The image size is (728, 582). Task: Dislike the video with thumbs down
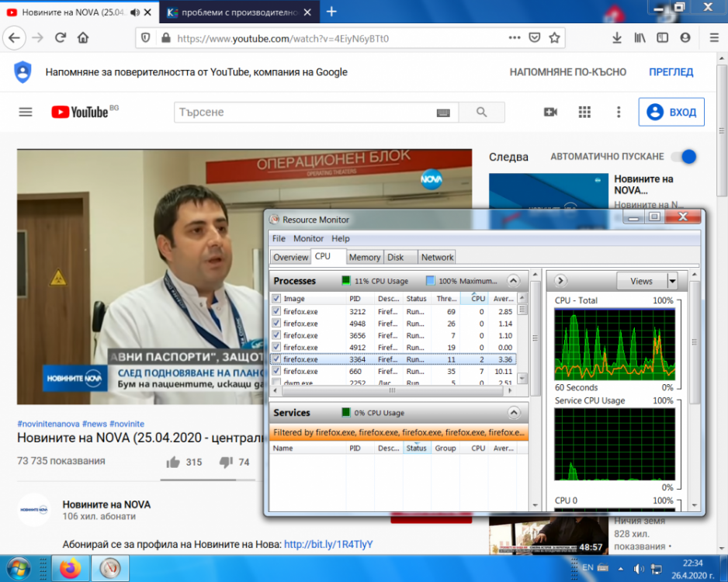click(226, 462)
